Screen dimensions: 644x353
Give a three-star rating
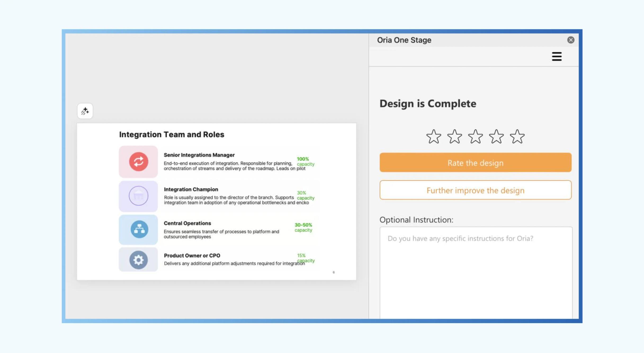click(x=475, y=137)
